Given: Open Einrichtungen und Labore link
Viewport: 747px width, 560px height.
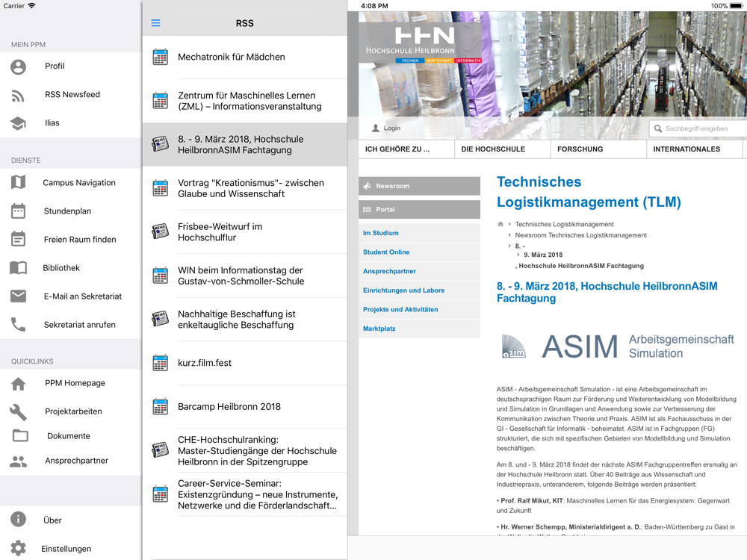Looking at the screenshot, I should point(403,290).
